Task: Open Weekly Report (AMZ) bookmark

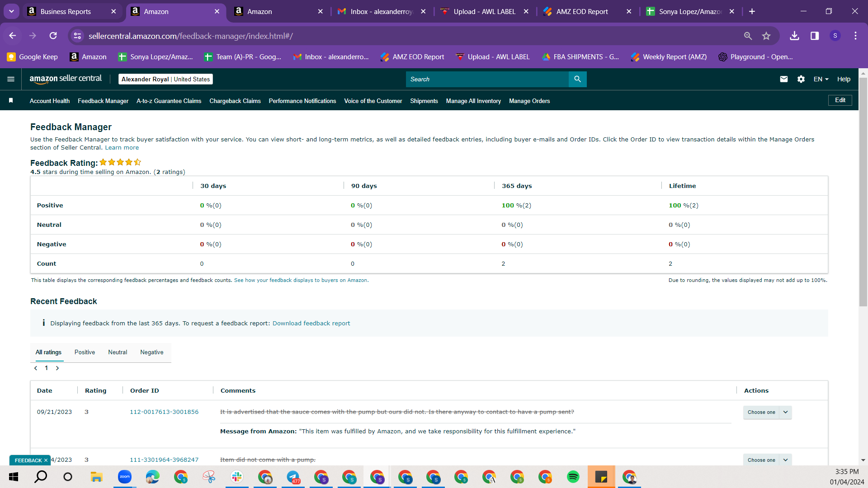Action: (669, 56)
